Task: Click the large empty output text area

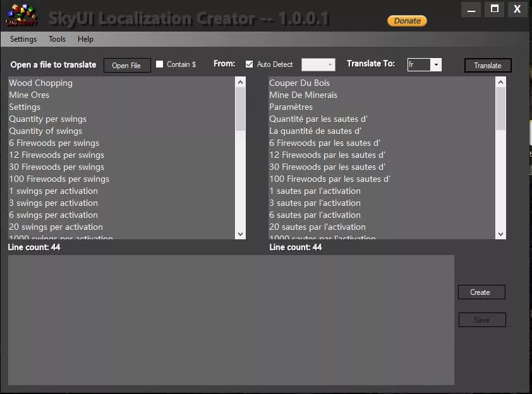Action: [x=231, y=320]
